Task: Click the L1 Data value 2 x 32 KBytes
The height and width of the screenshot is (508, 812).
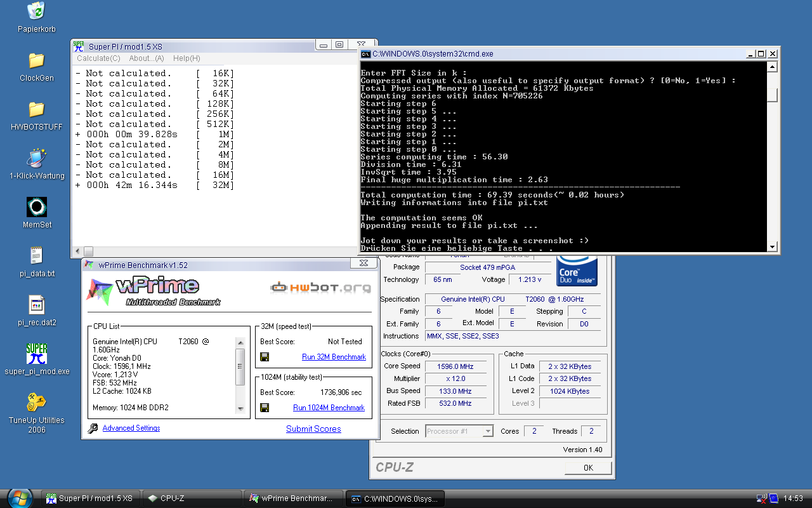Action: [569, 366]
